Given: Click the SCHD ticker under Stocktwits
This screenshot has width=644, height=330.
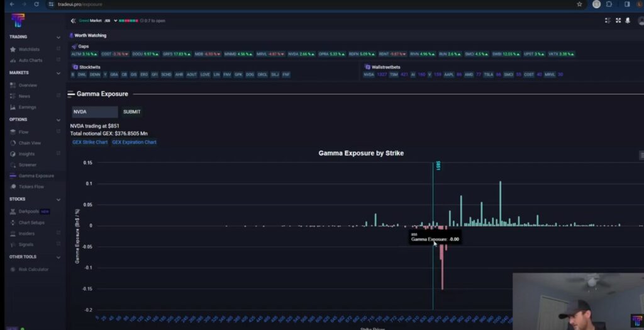Looking at the screenshot, I should coord(166,75).
